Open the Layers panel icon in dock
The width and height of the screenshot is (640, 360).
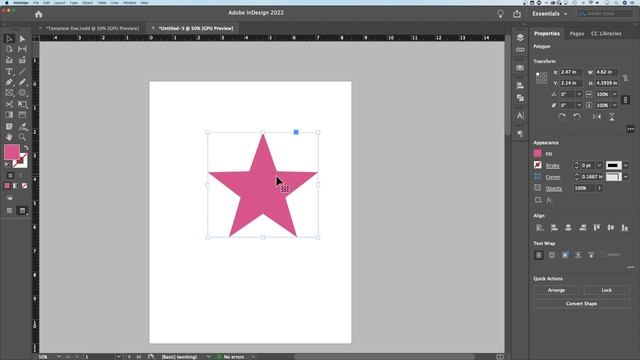click(520, 38)
